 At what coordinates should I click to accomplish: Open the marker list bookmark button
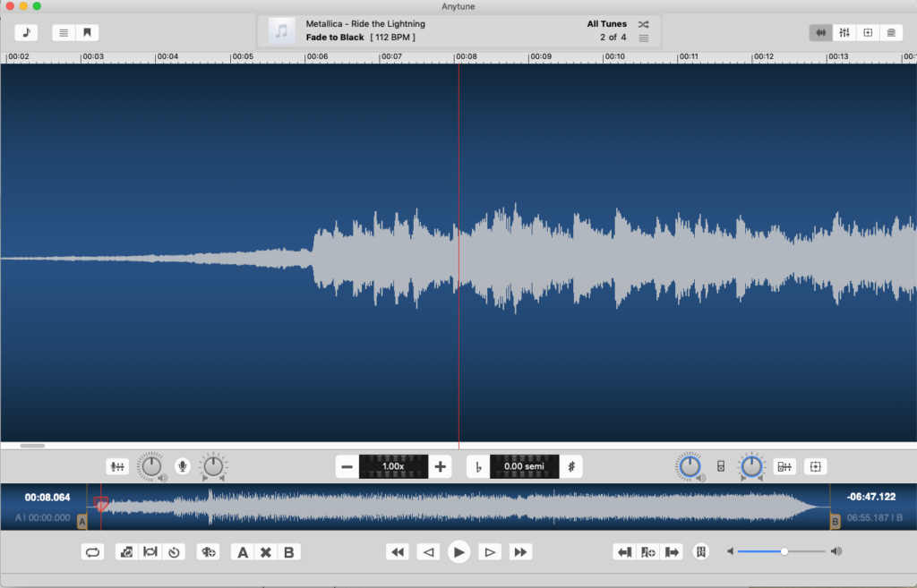700,552
